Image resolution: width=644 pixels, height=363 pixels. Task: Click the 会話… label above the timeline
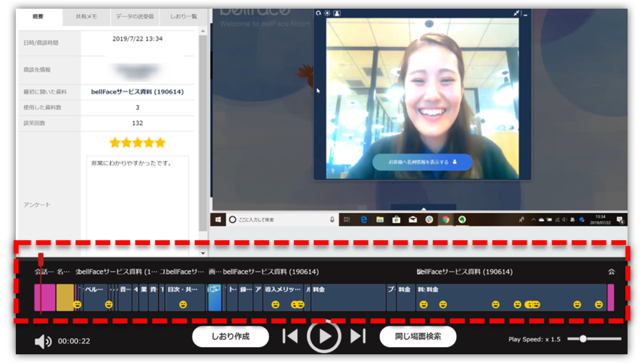(44, 272)
